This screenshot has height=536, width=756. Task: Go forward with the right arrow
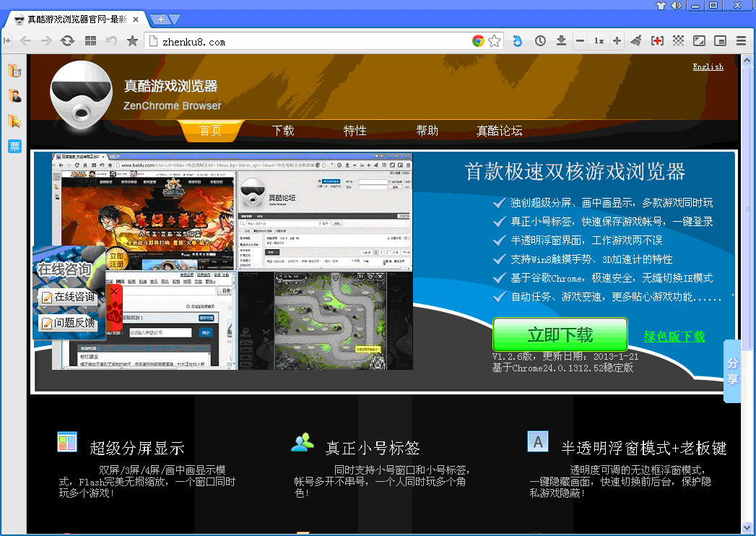coord(46,41)
